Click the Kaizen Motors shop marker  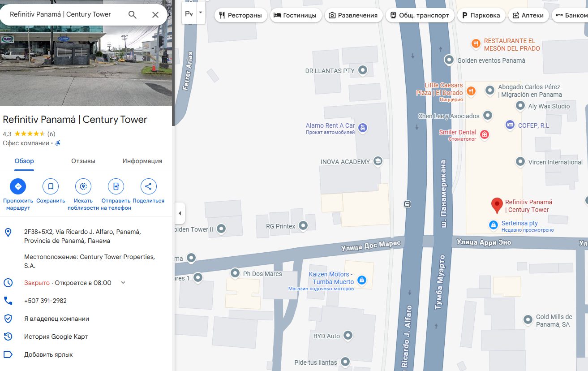362,280
